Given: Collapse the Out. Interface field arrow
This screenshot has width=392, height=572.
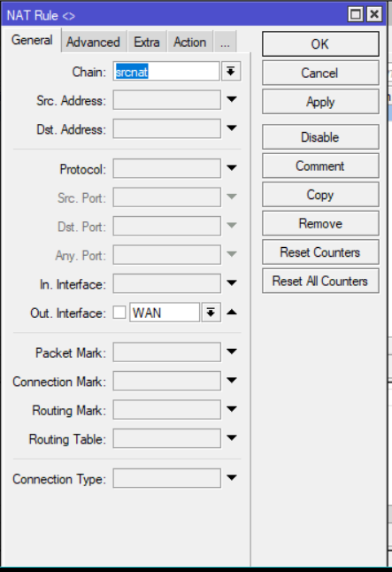Looking at the screenshot, I should 232,313.
